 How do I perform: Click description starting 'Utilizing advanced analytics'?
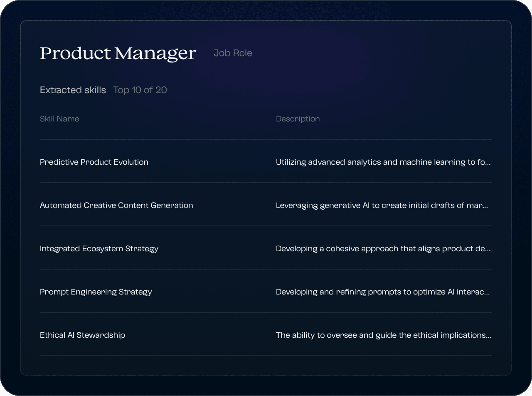(383, 162)
